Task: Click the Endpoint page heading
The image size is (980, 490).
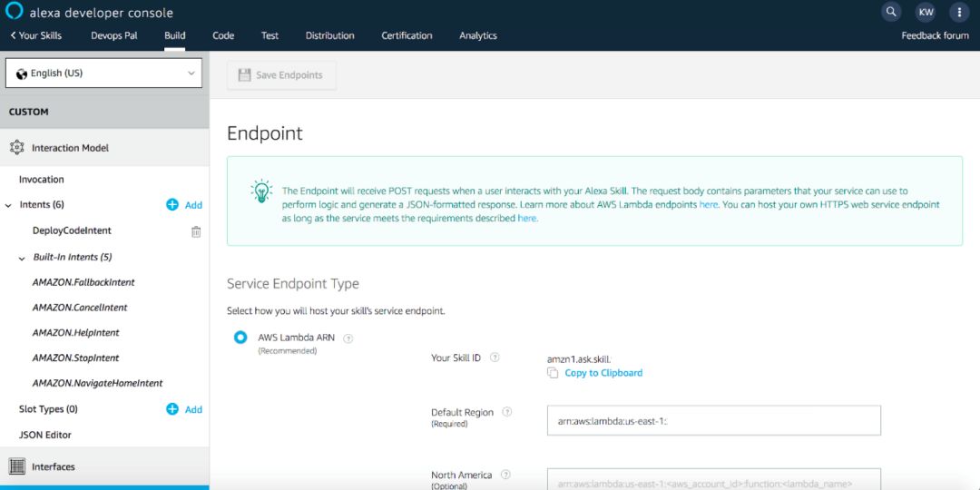Action: click(265, 133)
